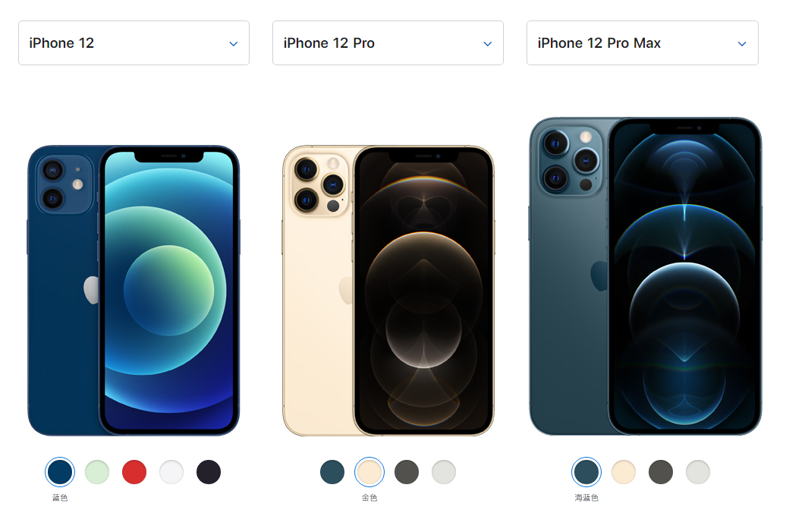This screenshot has height=532, width=786.
Task: Click the gold iPhone 12 Pro product image
Action: click(388, 291)
